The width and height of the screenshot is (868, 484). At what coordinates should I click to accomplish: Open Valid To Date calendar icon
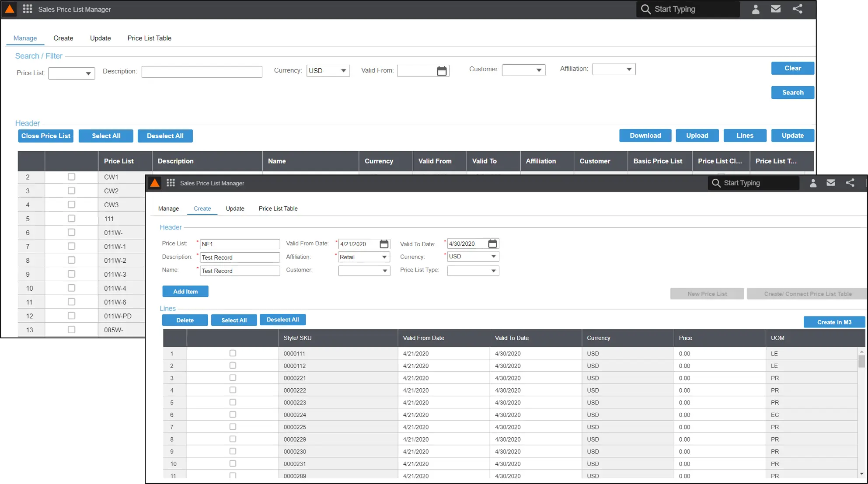492,244
